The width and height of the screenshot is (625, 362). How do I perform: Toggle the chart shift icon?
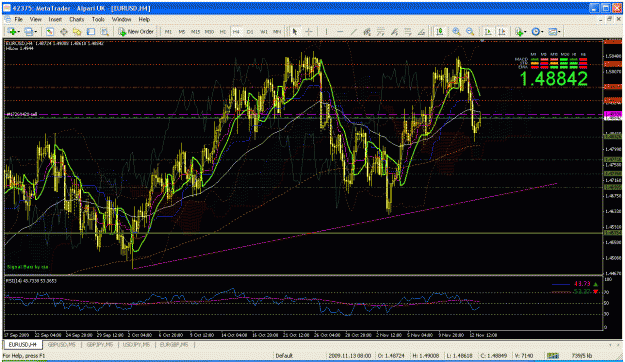502,31
